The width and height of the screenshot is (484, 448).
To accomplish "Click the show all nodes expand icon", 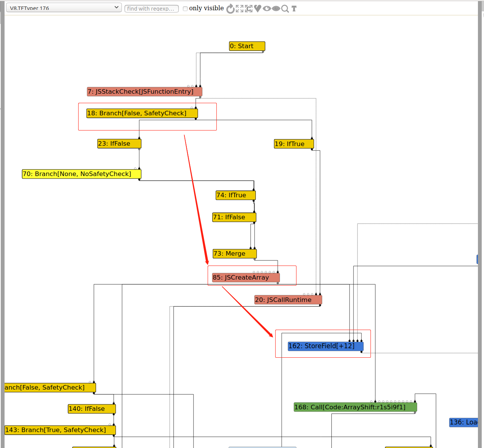I will [x=240, y=9].
